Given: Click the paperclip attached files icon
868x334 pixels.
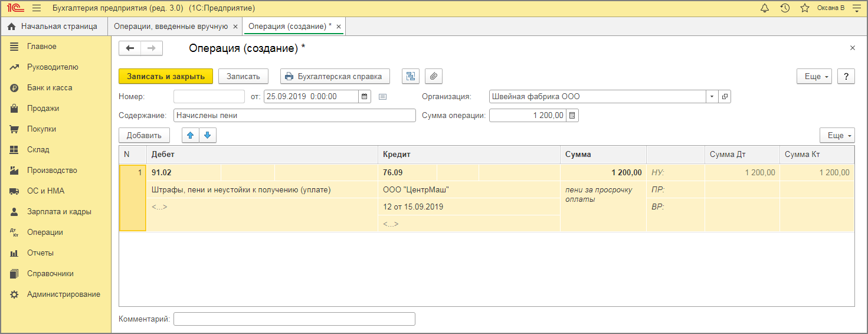Looking at the screenshot, I should (434, 76).
